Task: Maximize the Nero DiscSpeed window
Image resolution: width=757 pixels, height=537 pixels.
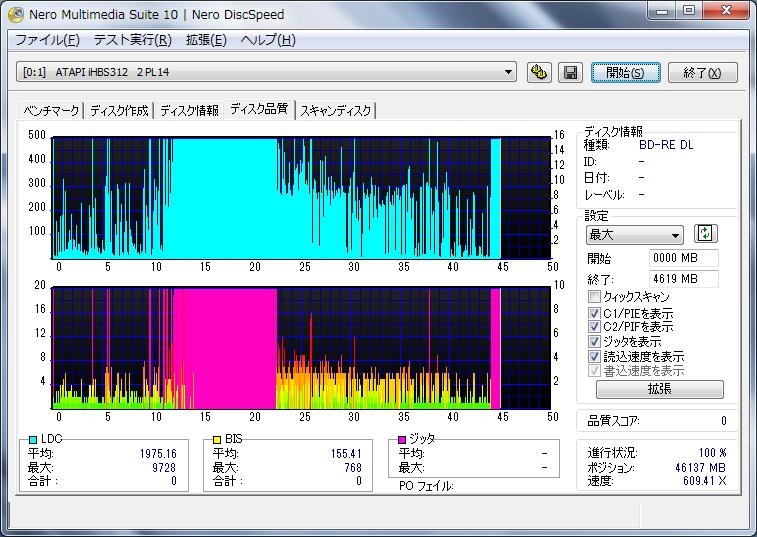Action: pyautogui.click(x=689, y=11)
